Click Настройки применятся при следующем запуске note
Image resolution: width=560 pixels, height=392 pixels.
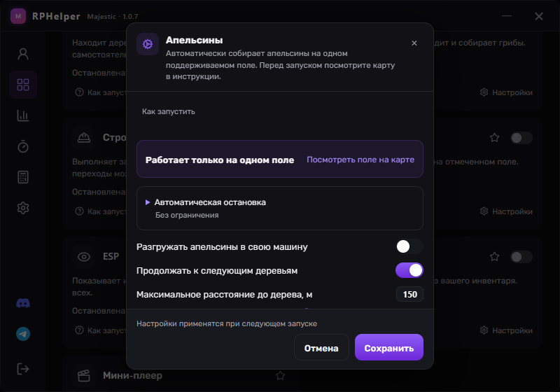coord(227,324)
